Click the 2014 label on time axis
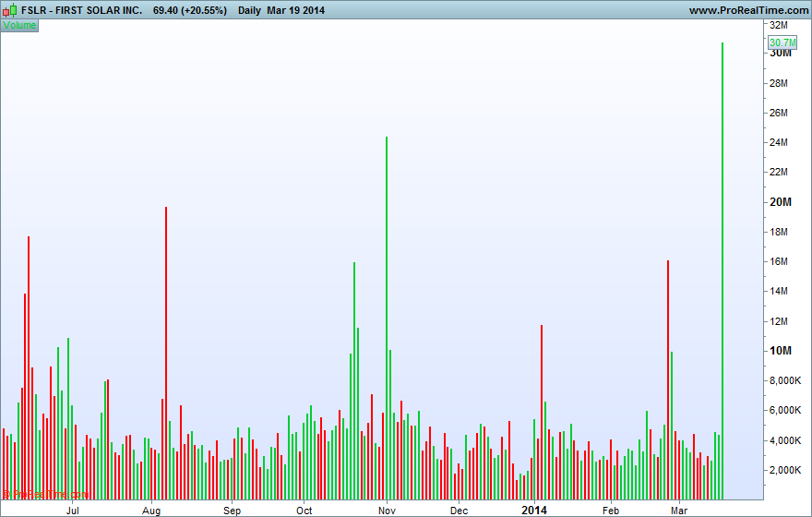 coord(534,511)
